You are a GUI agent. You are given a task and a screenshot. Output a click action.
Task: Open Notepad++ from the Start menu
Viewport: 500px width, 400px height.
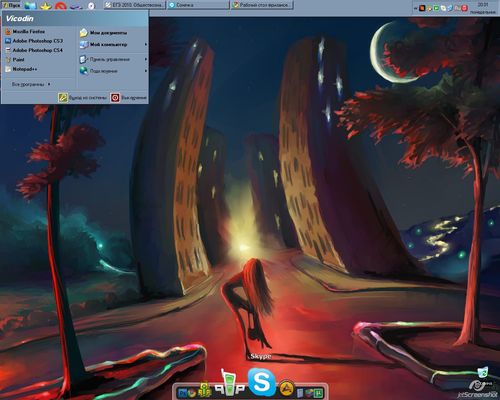click(21, 69)
